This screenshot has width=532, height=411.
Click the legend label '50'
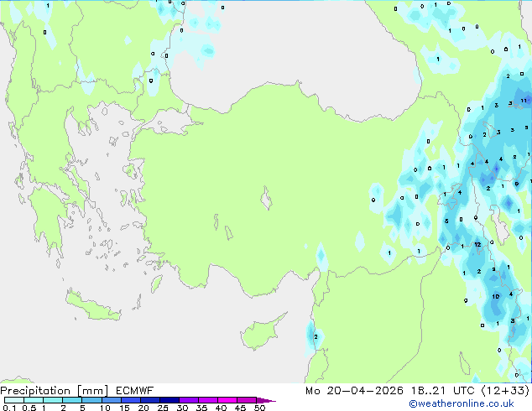(x=259, y=408)
